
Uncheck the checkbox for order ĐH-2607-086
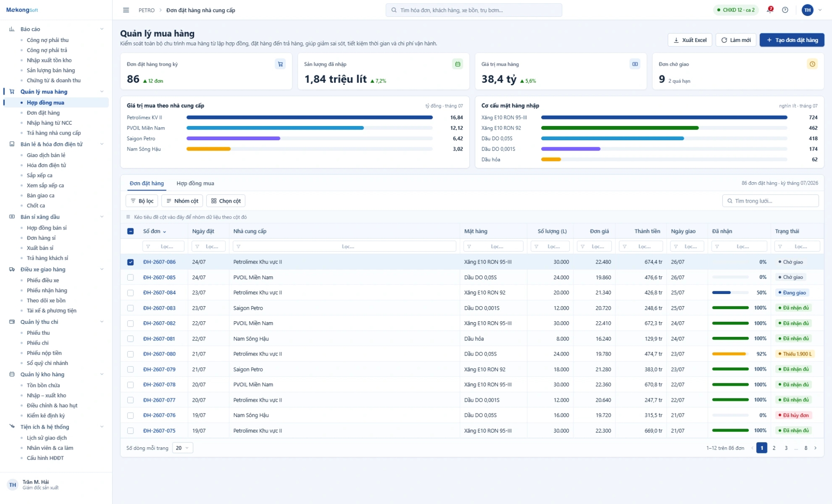[x=130, y=262]
